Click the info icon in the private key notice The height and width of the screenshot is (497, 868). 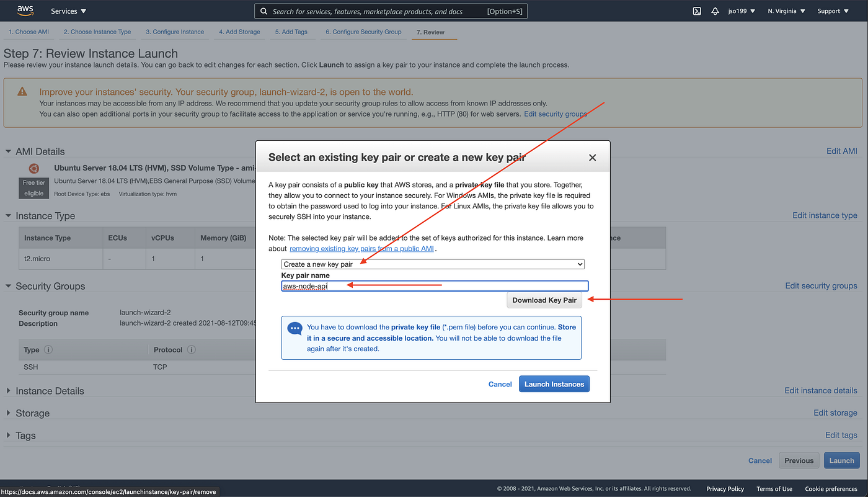pyautogui.click(x=294, y=328)
